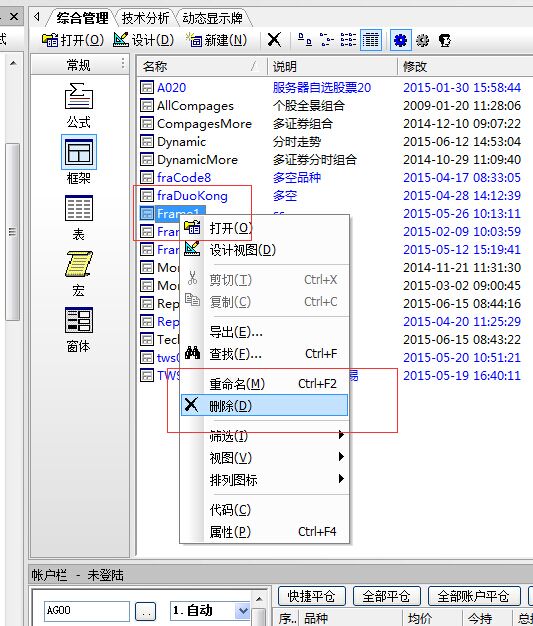Click the 常规 panel header
The width and height of the screenshot is (533, 626).
tap(79, 65)
